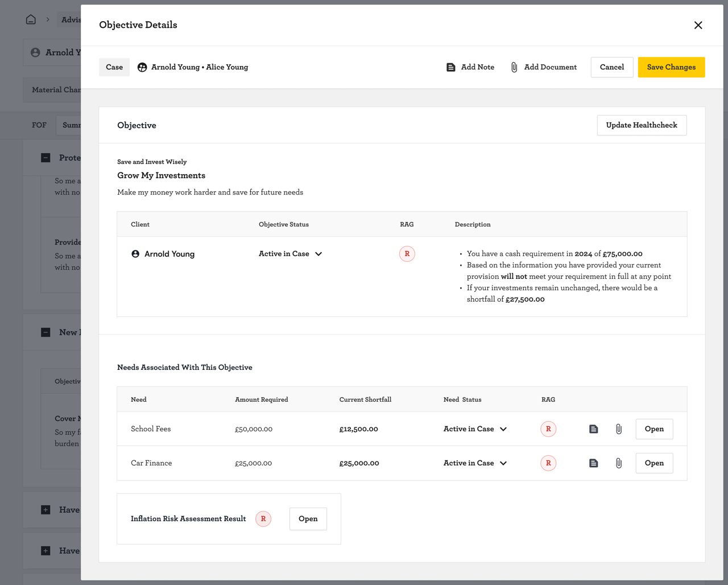728x585 pixels.
Task: Click the red RAG badge for Arnold Young
Action: [407, 254]
